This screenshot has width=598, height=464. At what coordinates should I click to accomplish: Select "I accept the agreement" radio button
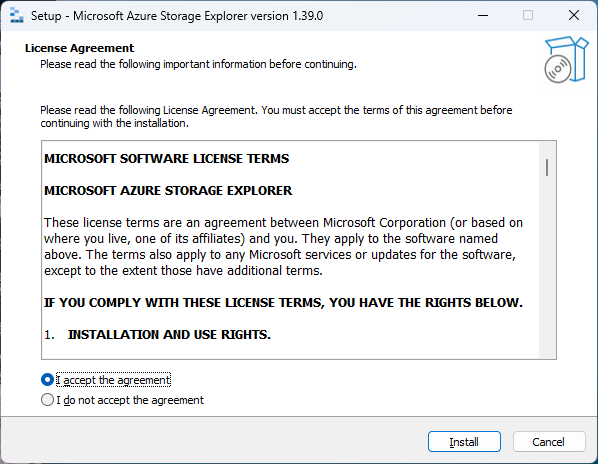(x=47, y=380)
